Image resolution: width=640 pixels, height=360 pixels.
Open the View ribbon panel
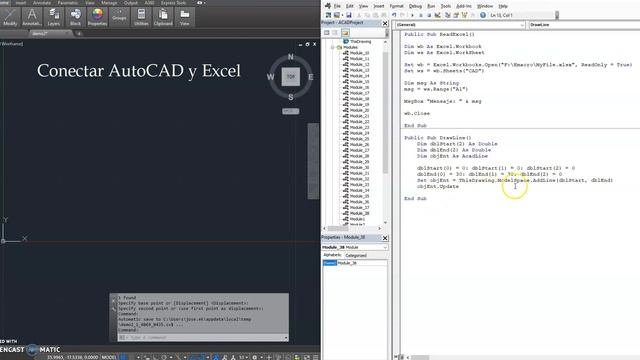click(184, 17)
